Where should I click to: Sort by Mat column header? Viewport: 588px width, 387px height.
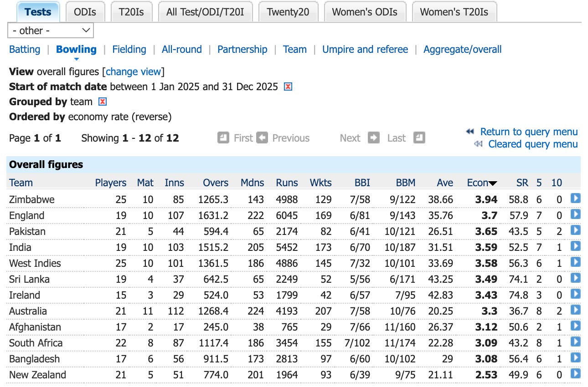[x=145, y=183]
